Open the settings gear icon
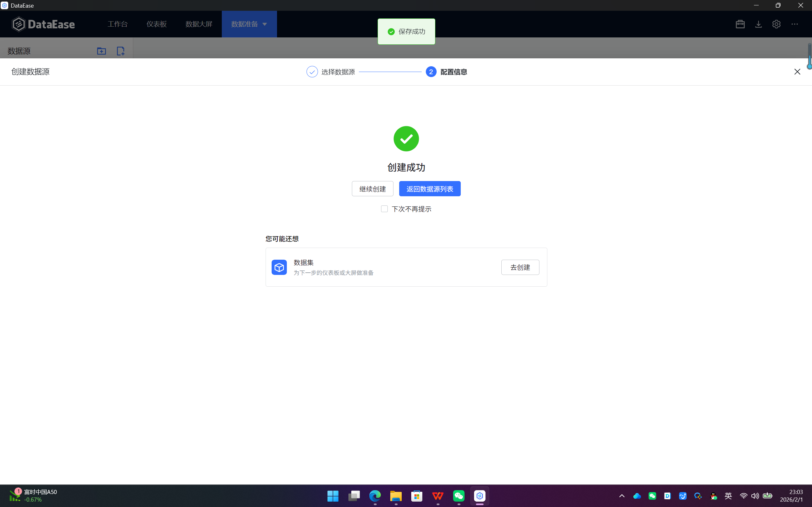The width and height of the screenshot is (812, 507). 776,24
